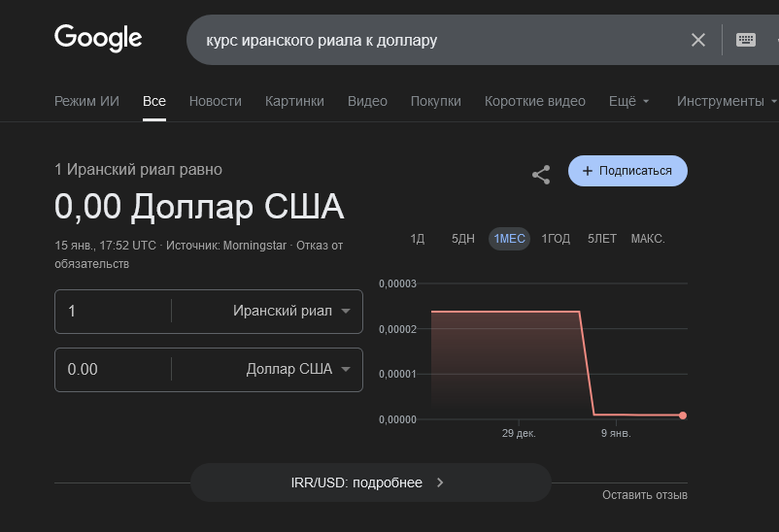Click the Google logo
The image size is (779, 532).
click(x=98, y=39)
